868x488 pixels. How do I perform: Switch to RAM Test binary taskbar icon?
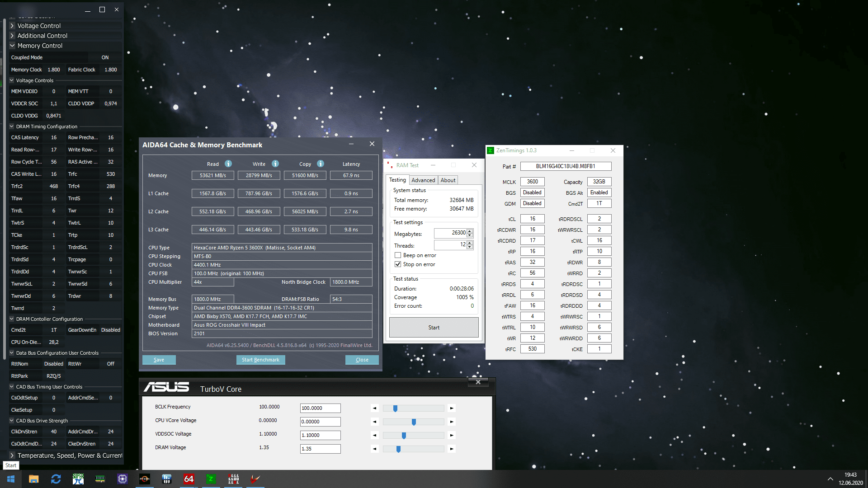(x=233, y=479)
